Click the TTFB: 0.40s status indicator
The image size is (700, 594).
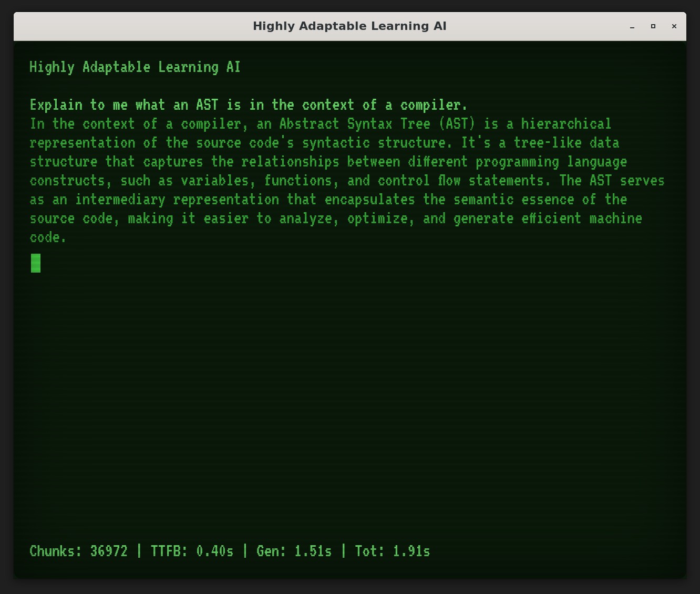pyautogui.click(x=192, y=551)
